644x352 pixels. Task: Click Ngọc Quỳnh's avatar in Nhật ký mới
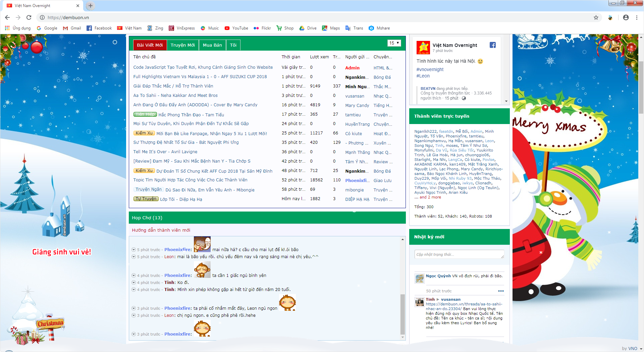pos(419,278)
